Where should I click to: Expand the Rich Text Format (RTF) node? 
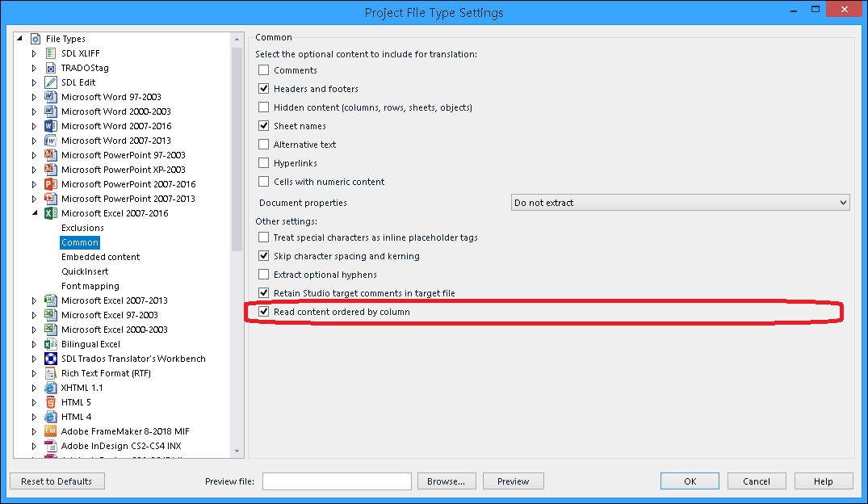click(35, 373)
